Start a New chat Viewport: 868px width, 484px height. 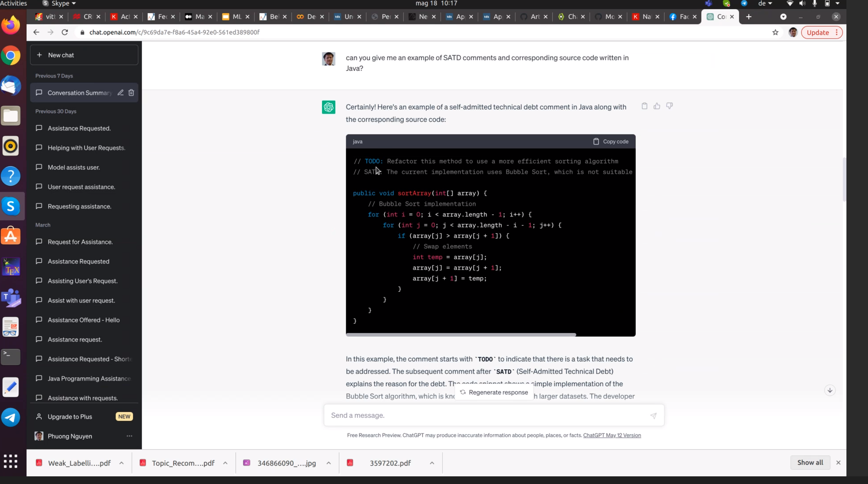[x=84, y=55]
